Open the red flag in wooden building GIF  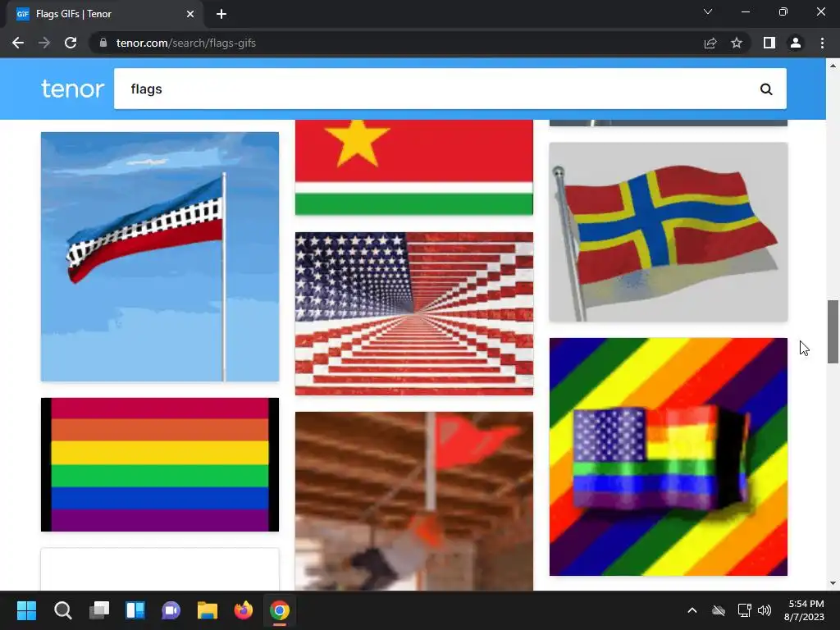click(414, 501)
